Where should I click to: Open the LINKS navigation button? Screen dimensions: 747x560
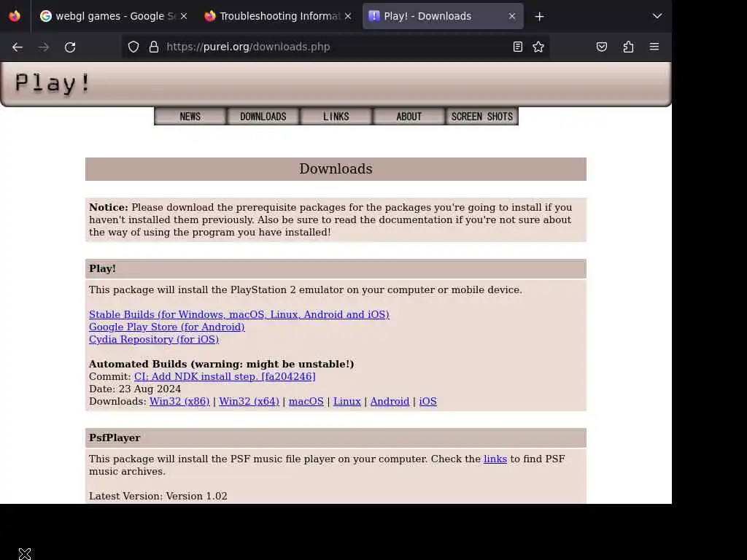coord(336,117)
